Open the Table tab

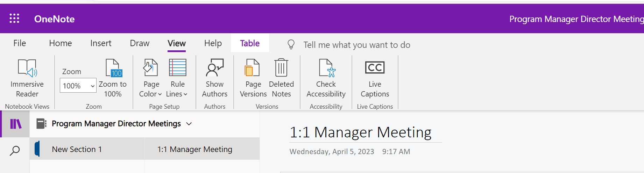point(250,43)
